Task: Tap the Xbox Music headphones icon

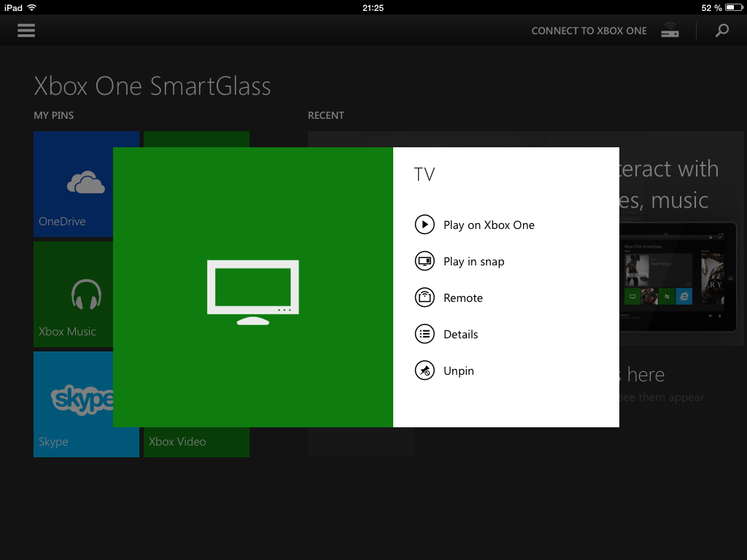Action: pyautogui.click(x=86, y=295)
